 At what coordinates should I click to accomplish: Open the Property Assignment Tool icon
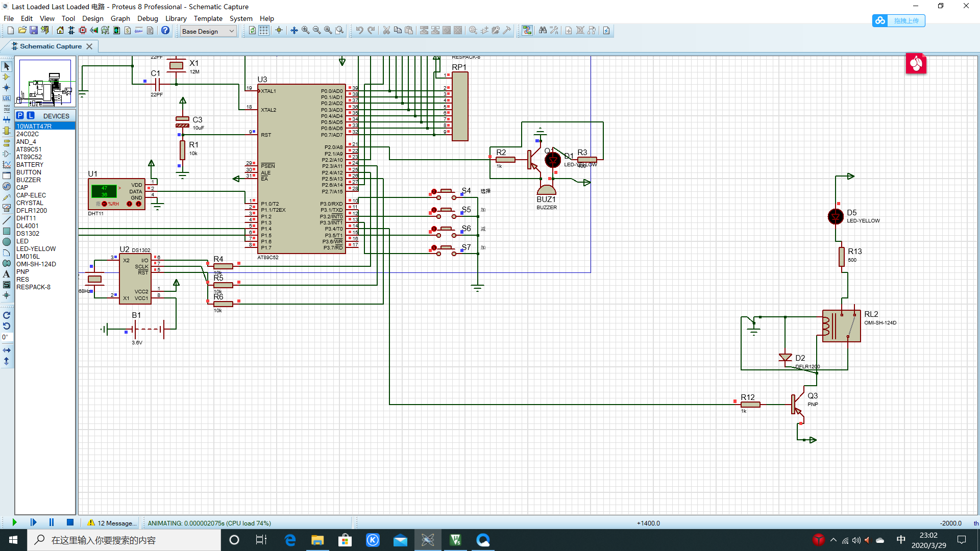(554, 31)
